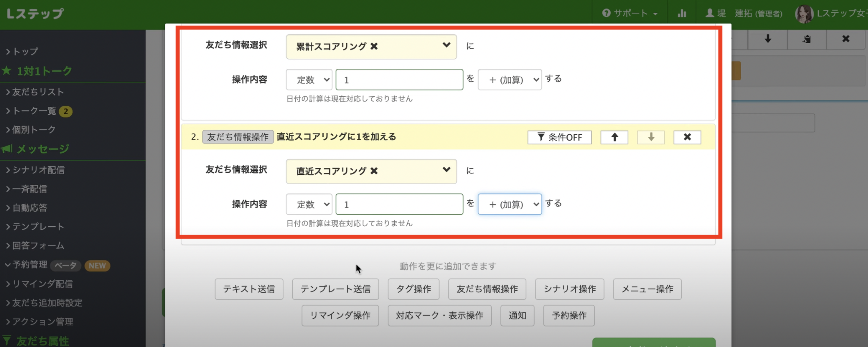Expand the 累計スコアリング dropdown
Screen dimensions: 868x347
[x=446, y=45]
